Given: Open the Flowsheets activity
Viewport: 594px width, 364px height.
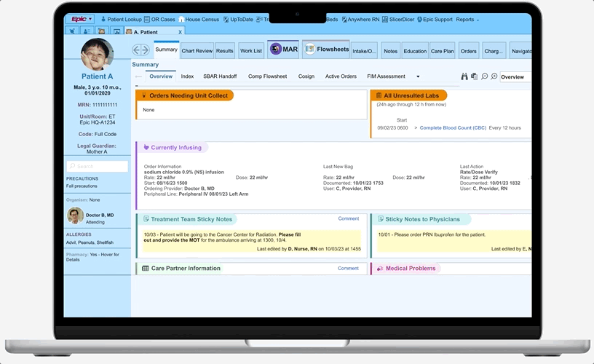Looking at the screenshot, I should [325, 50].
